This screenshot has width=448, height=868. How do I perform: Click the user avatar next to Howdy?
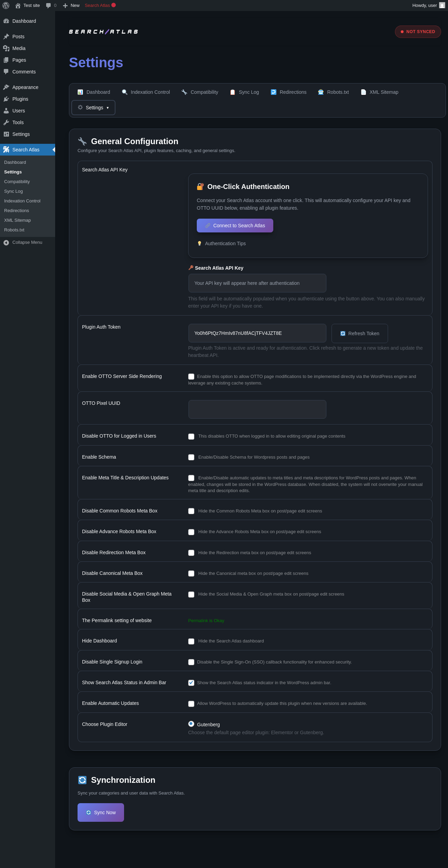click(442, 6)
